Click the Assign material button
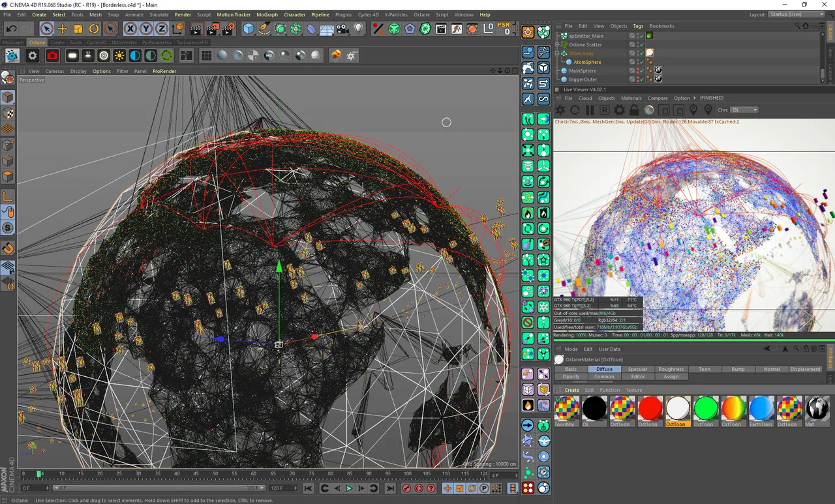 click(x=671, y=376)
